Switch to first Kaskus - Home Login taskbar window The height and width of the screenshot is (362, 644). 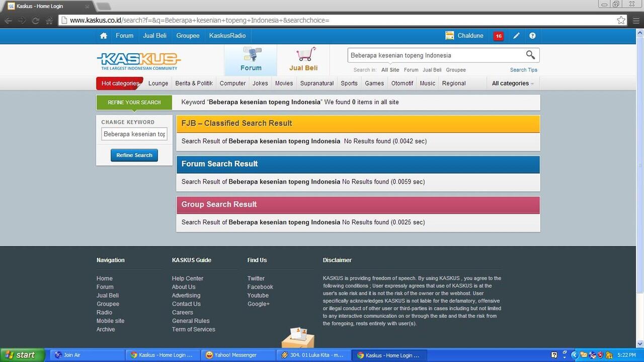pyautogui.click(x=163, y=355)
